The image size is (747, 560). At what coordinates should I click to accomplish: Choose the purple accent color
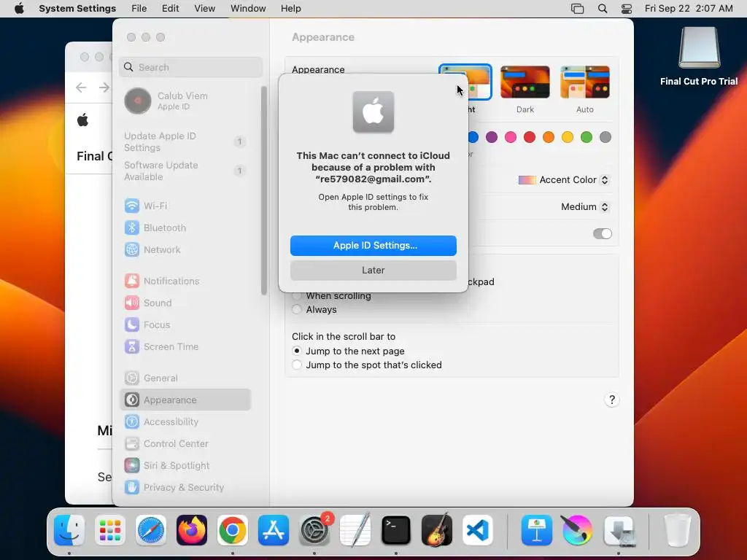491,137
